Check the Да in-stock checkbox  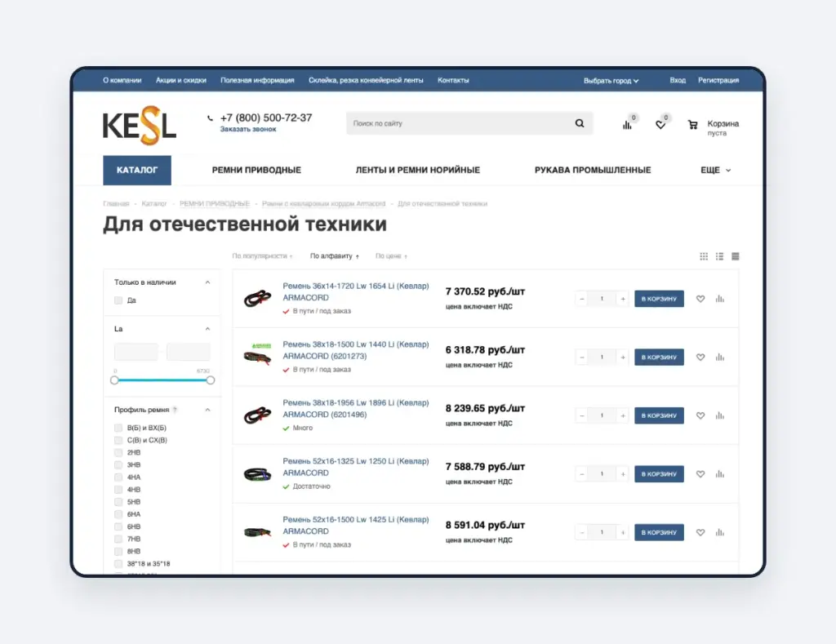(x=118, y=300)
